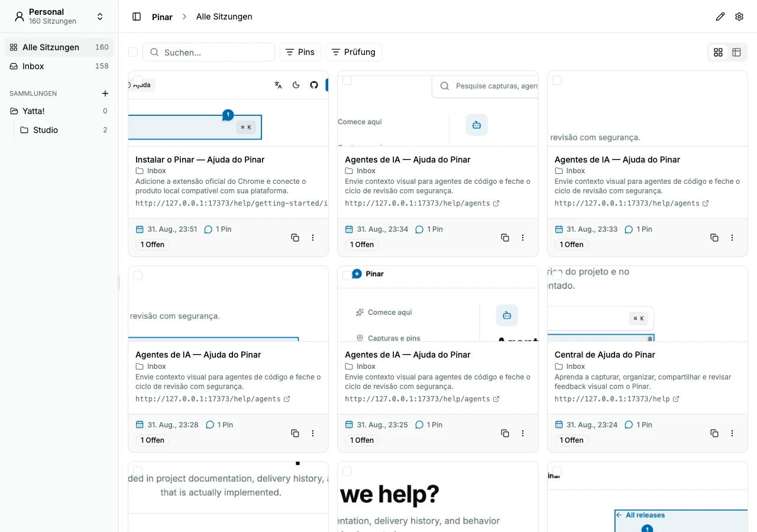Go to Pinar breadcrumb link
Image resolution: width=757 pixels, height=532 pixels.
(x=162, y=17)
